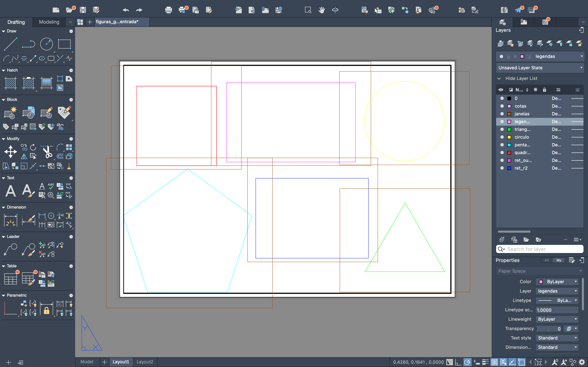Select the Rectangle draw tool
The image size is (588, 367).
tap(64, 44)
